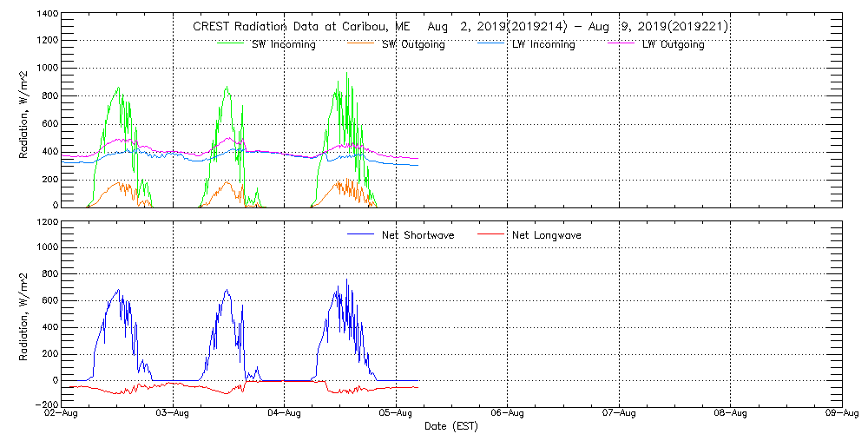Select the Net Longwave legend entry

549,235
